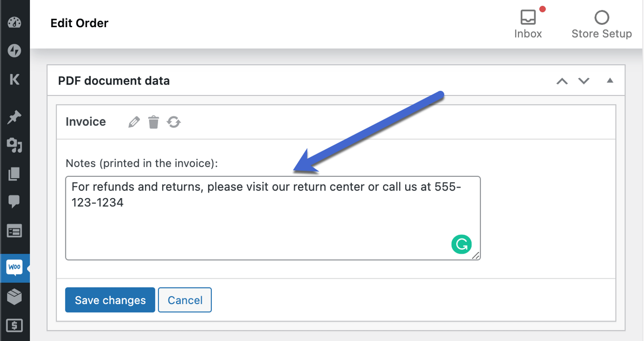
Task: Open Store Setup in the header
Action: pyautogui.click(x=602, y=24)
